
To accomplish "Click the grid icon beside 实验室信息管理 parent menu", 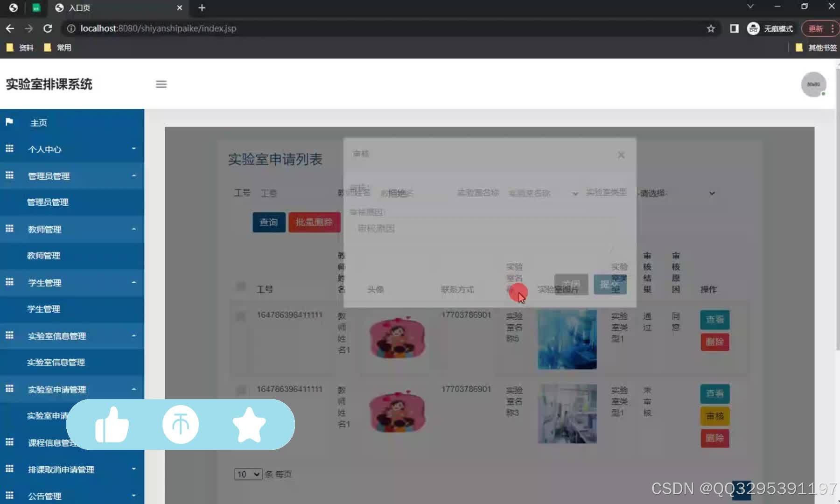I will pos(9,335).
